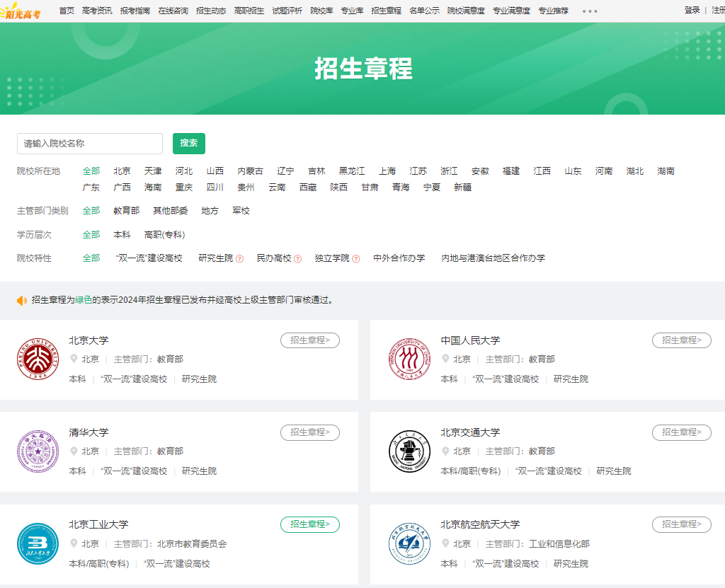Click the 北京工业大学 blue logo
The image size is (725, 588).
coord(38,543)
